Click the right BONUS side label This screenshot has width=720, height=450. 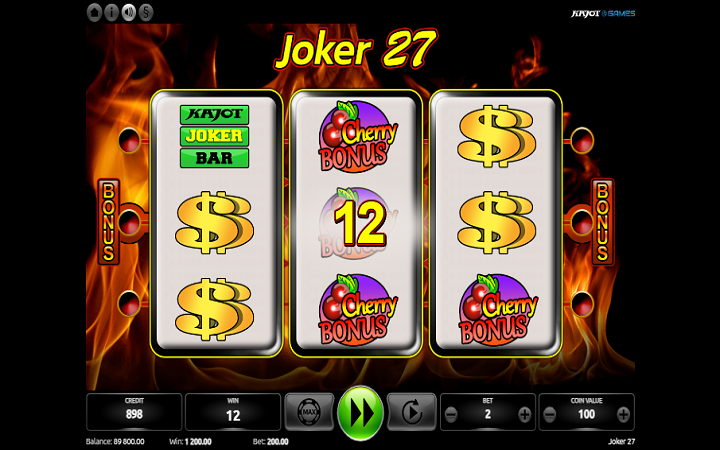(x=602, y=222)
